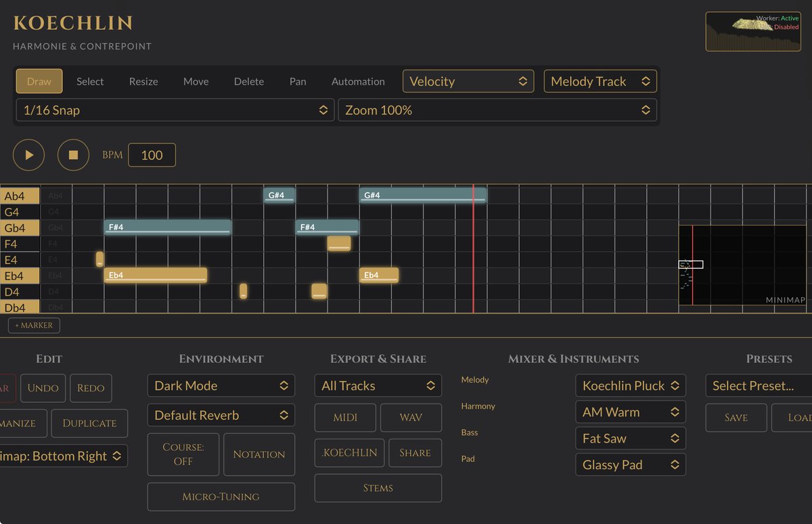Change the Fat Saw instrument
Screen dimensions: 812x524
coord(631,439)
